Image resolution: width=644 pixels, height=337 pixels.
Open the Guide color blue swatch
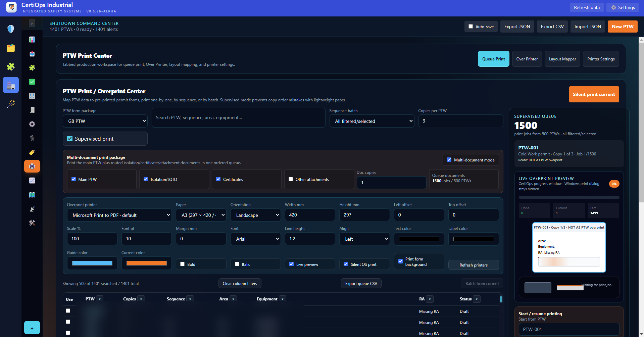tap(92, 263)
